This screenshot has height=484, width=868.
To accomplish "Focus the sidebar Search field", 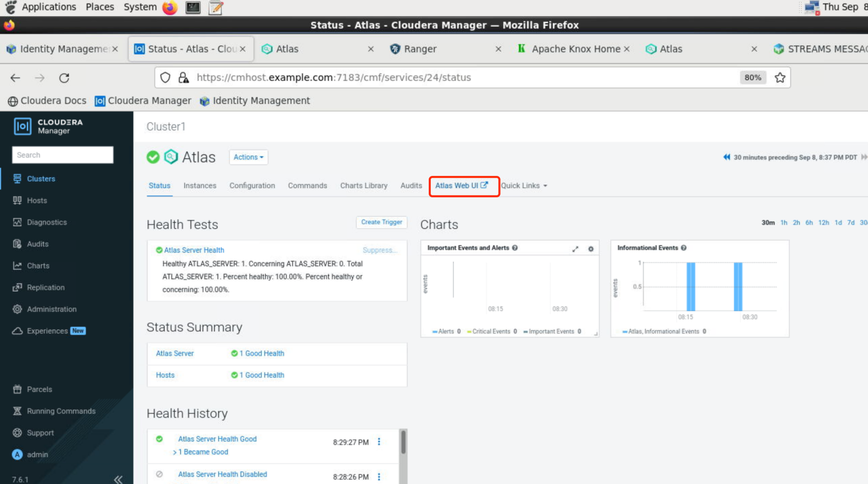I will 63,155.
